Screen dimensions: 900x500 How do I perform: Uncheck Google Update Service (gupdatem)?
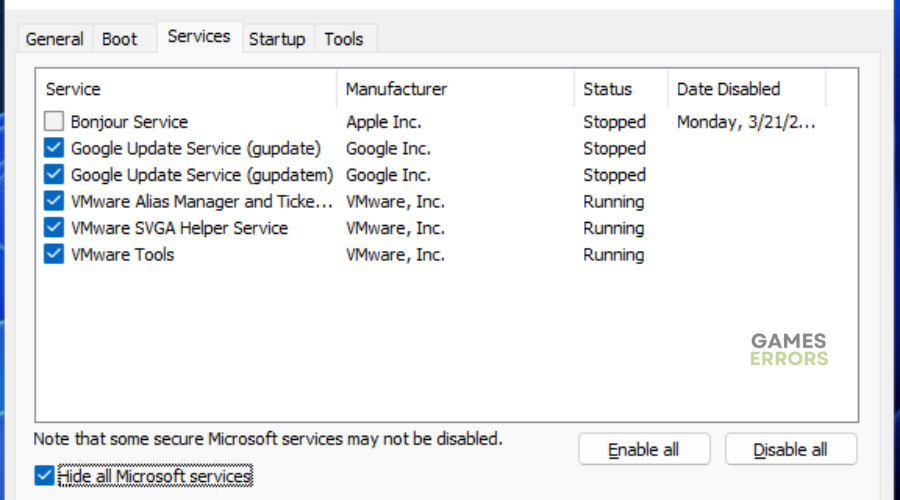54,175
